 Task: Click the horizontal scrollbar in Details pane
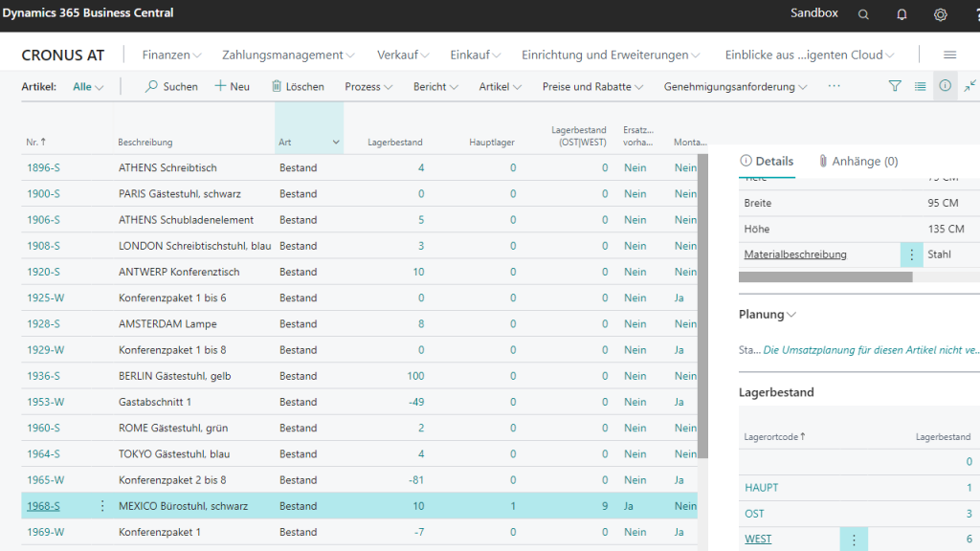(x=825, y=277)
